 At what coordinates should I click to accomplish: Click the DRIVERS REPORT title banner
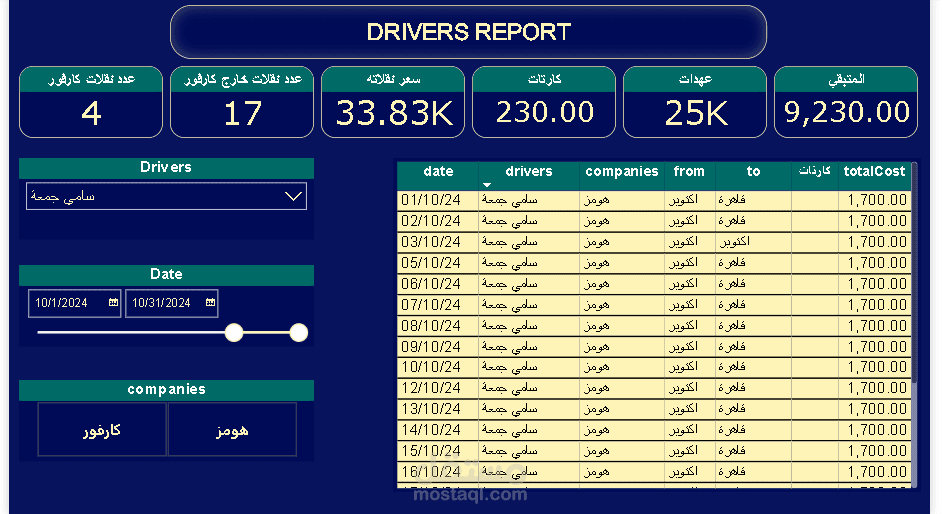tap(469, 32)
